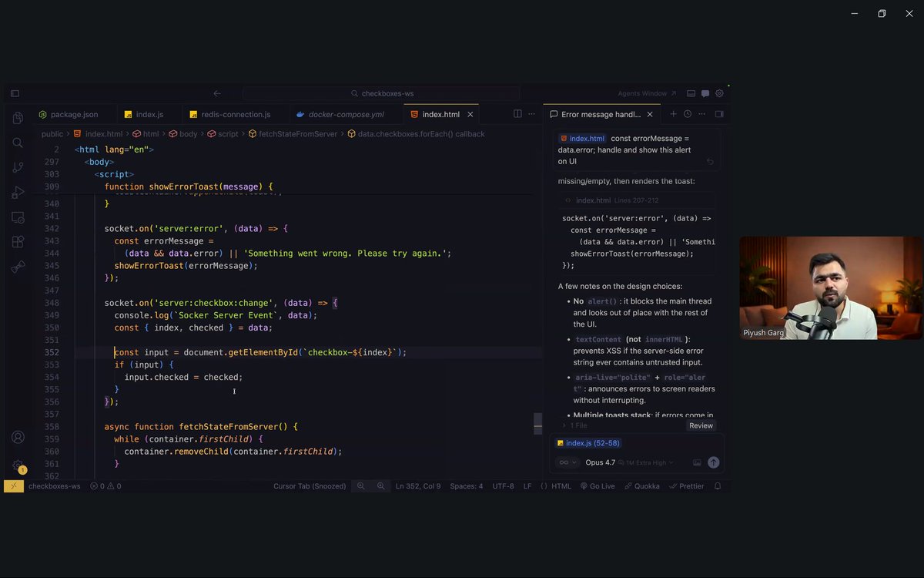Open the Explorer icon at top of sidebar

coord(17,118)
